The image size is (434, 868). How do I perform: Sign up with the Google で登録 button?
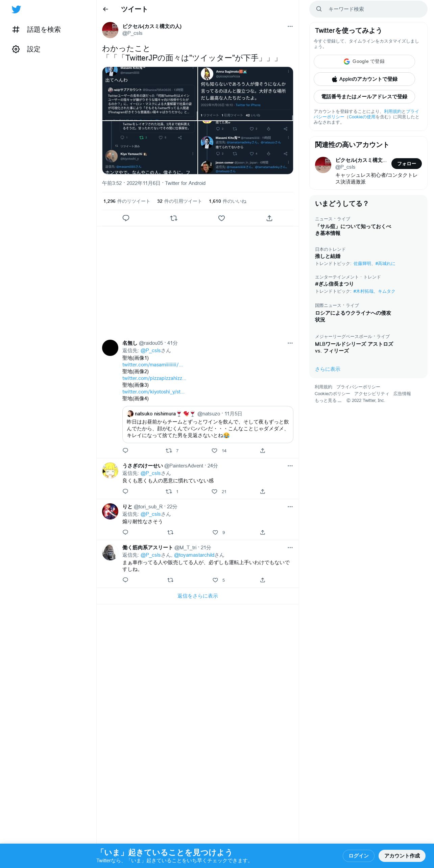364,62
